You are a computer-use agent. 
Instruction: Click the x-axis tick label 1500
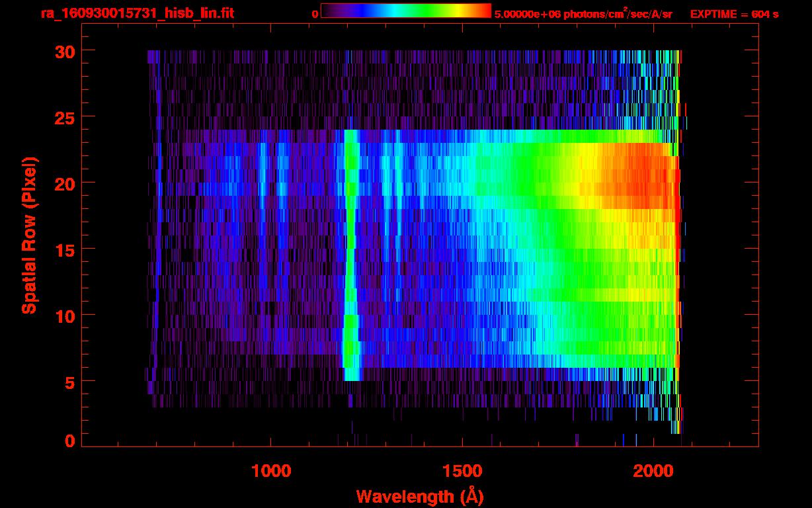tap(462, 471)
